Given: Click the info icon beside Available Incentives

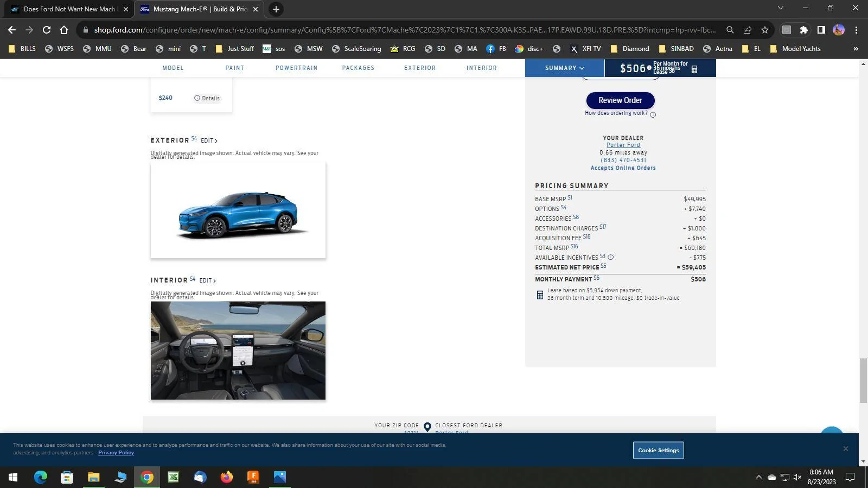Looking at the screenshot, I should (x=611, y=257).
